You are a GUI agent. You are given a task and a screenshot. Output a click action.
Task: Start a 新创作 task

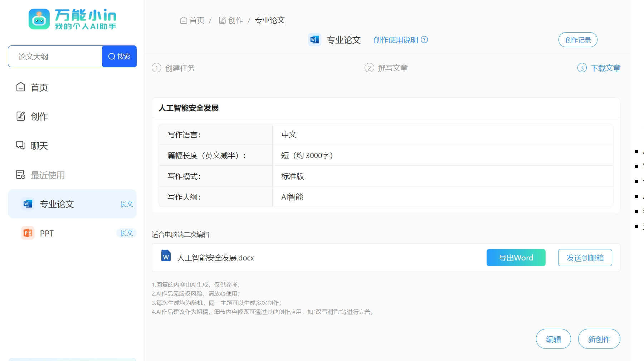(x=599, y=338)
